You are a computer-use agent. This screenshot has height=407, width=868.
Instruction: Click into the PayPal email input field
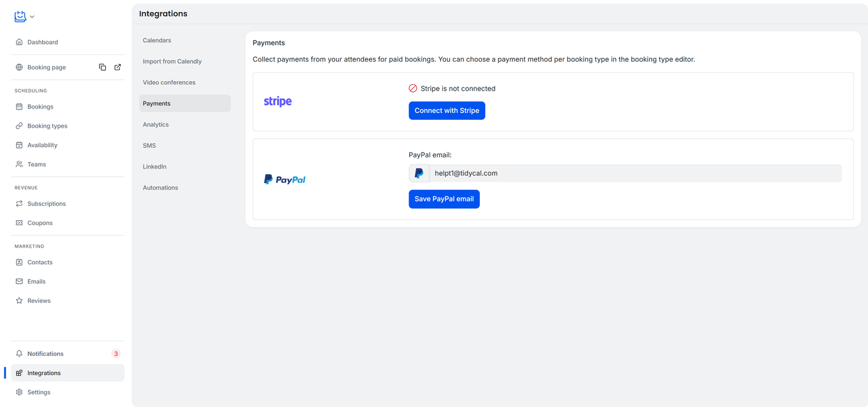tap(635, 174)
